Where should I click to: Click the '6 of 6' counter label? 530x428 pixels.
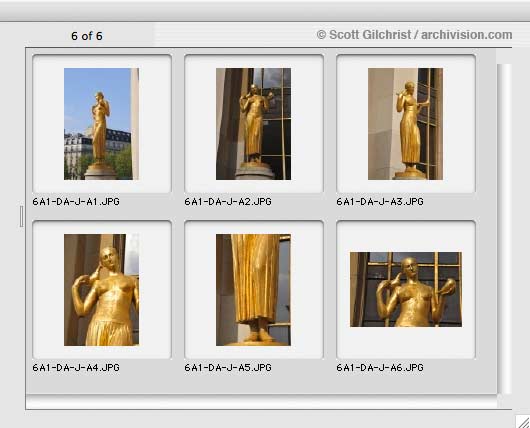click(87, 36)
